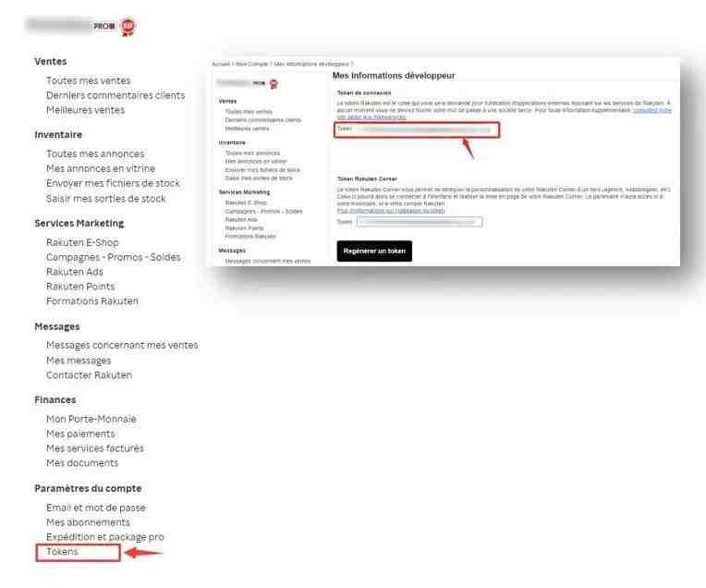Open 'Messages concernant mes ventes' in the main menu
Image resolution: width=706 pixels, height=588 pixels.
click(122, 345)
